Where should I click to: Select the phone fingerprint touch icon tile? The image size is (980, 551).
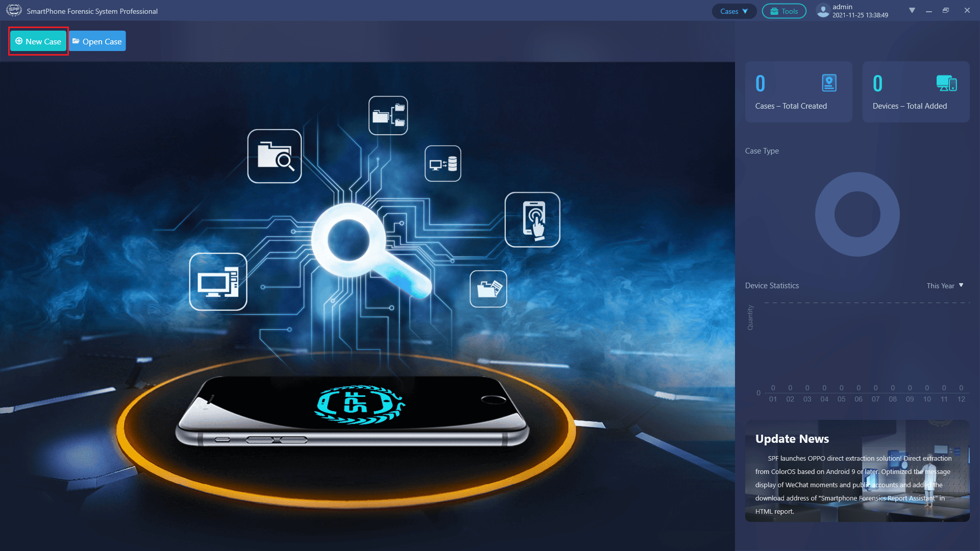tap(532, 220)
